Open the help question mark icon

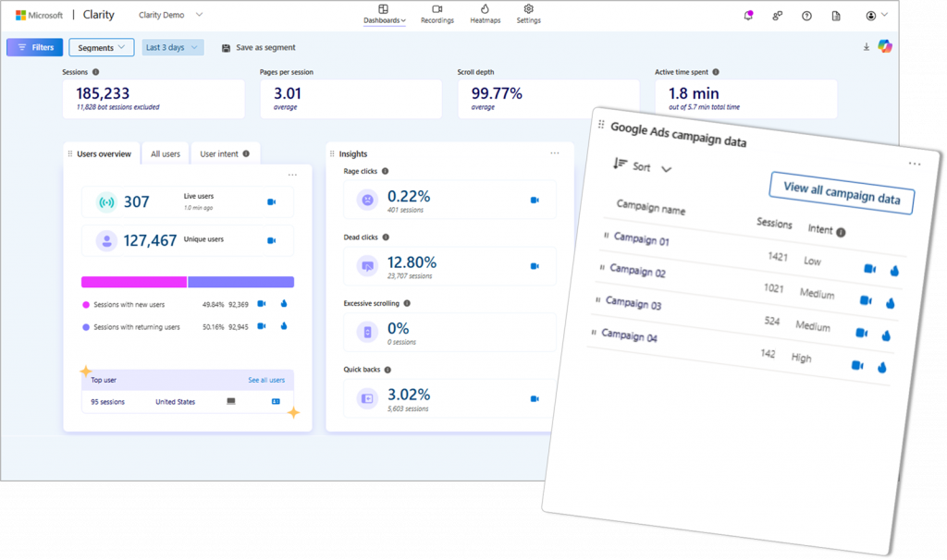coord(806,16)
